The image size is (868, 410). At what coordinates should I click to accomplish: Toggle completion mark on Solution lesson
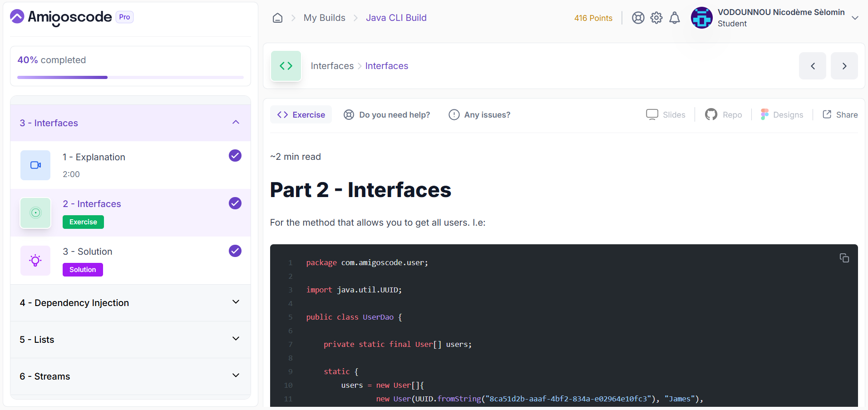[x=235, y=251]
